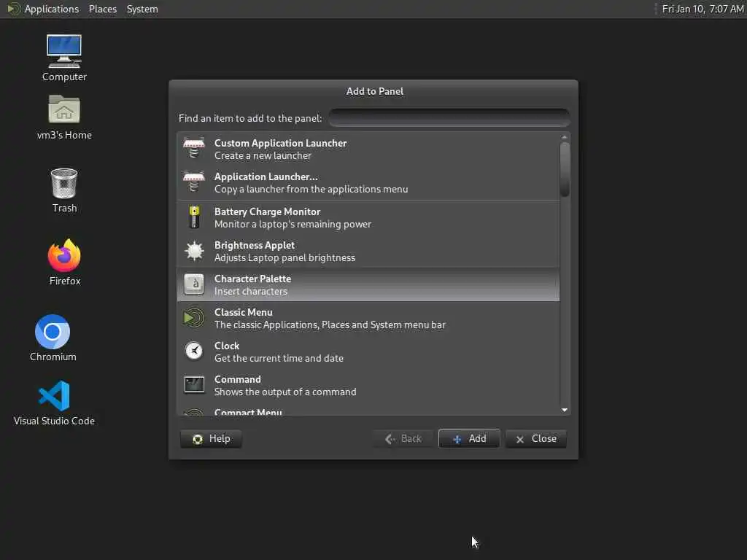Viewport: 747px width, 560px height.
Task: Pick the Command terminal icon
Action: pyautogui.click(x=194, y=385)
